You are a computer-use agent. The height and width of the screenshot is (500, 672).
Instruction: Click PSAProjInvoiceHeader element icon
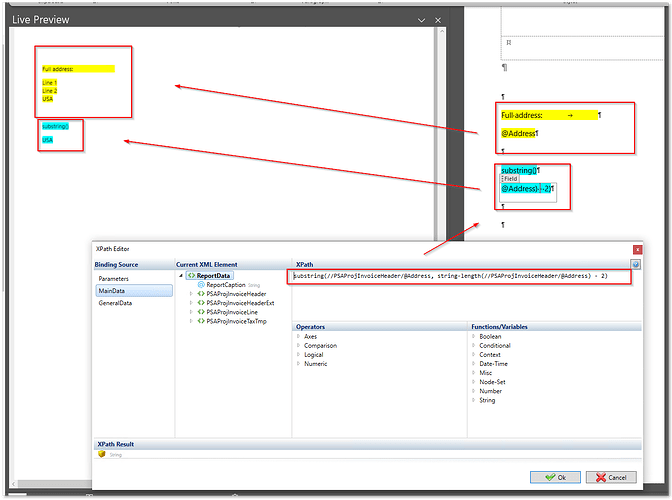coord(201,294)
